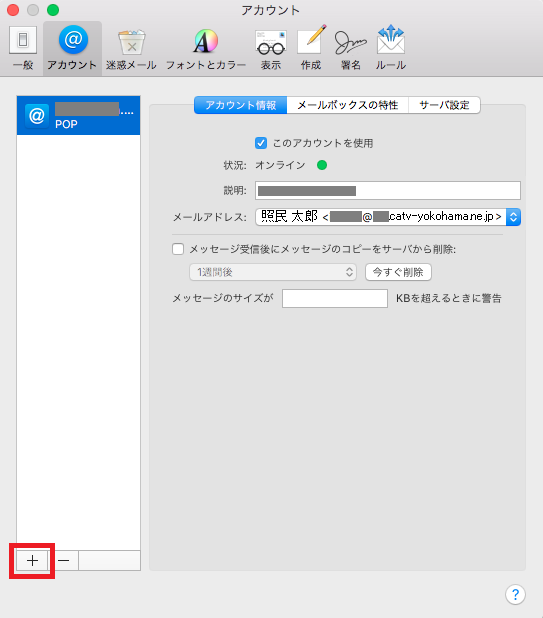Open the 一般 (General) preferences pane

point(23,48)
